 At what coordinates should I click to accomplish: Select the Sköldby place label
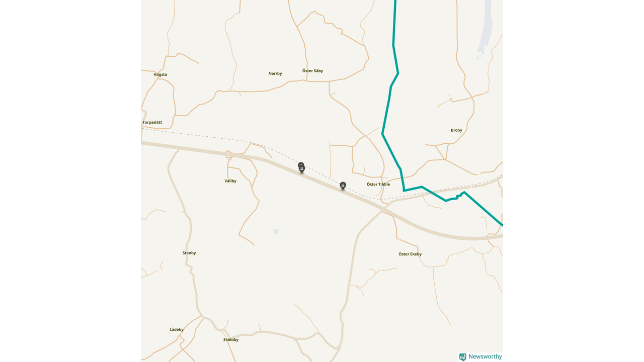click(x=231, y=339)
